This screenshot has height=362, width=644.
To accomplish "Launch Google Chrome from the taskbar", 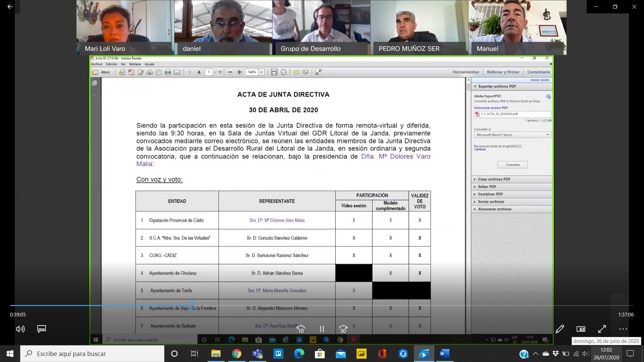I will click(236, 354).
